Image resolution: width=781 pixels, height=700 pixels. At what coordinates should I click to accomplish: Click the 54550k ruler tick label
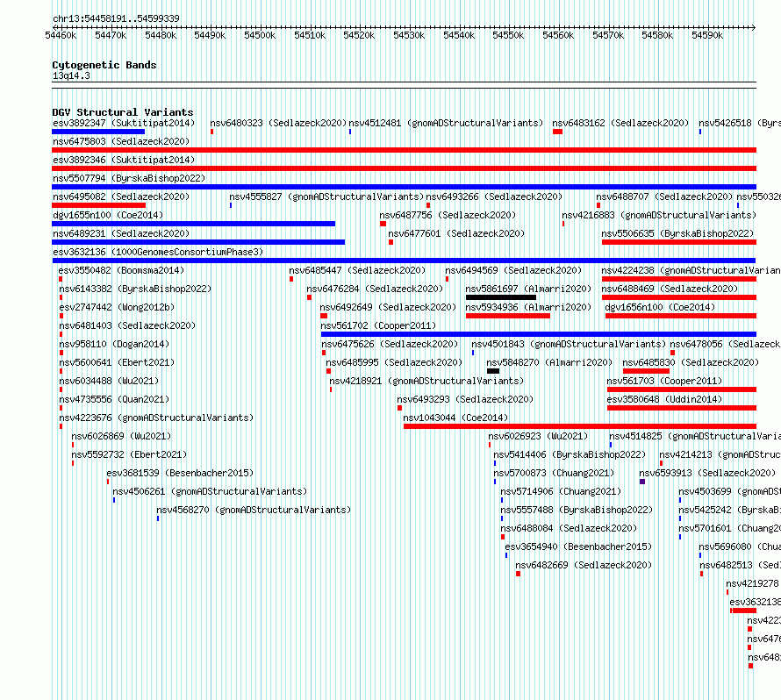(508, 35)
